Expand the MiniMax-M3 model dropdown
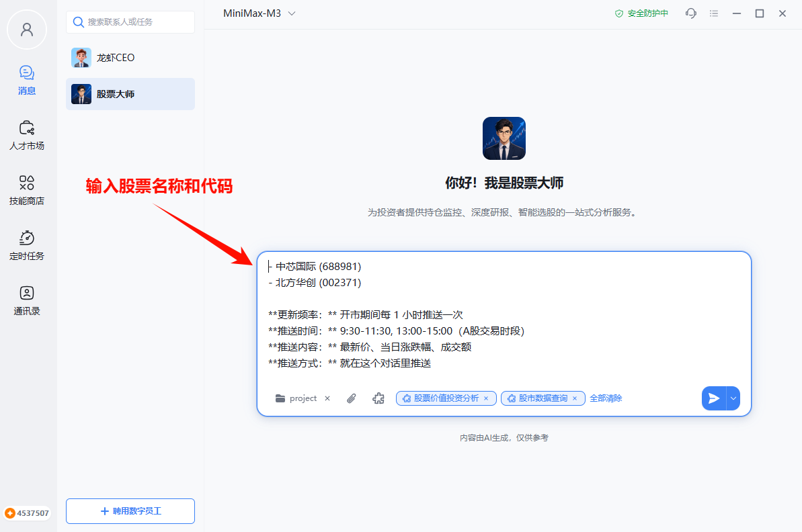 259,13
